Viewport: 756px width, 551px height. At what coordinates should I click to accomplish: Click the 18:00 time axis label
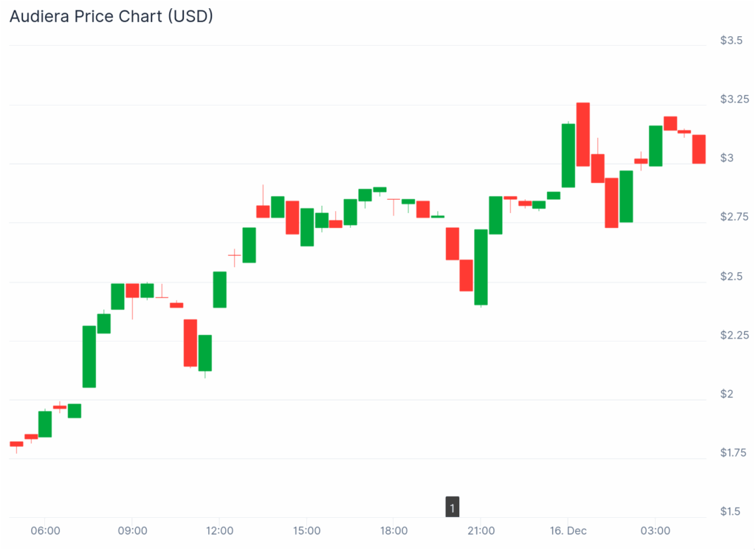(x=394, y=530)
